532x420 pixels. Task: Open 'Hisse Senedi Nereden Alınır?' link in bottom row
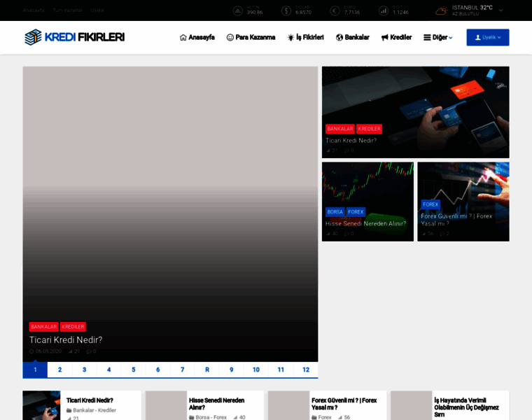(216, 404)
